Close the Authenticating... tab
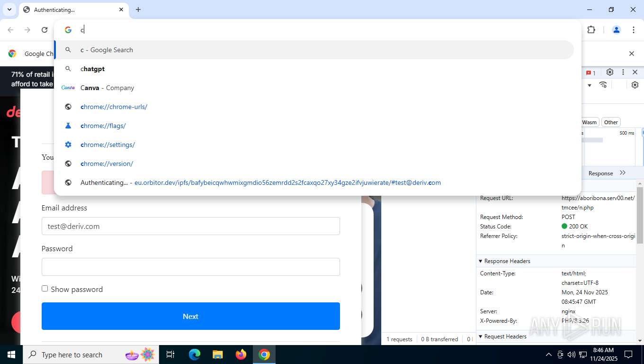 121,9
